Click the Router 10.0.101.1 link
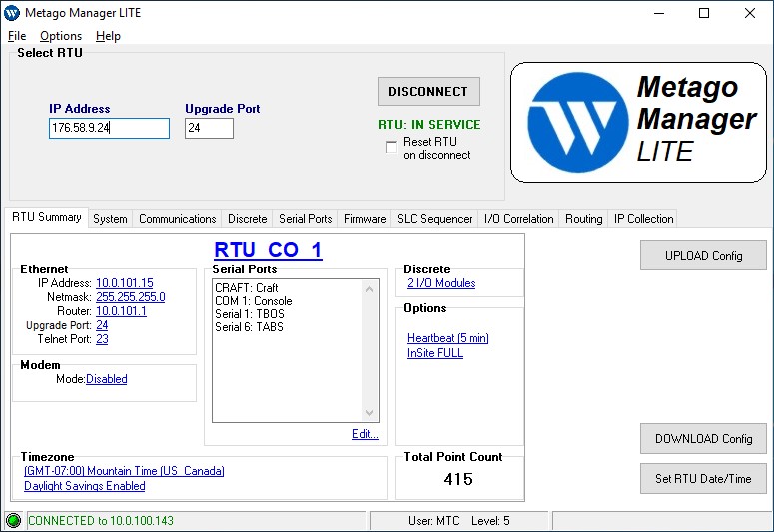Image resolution: width=774 pixels, height=532 pixels. pos(121,311)
